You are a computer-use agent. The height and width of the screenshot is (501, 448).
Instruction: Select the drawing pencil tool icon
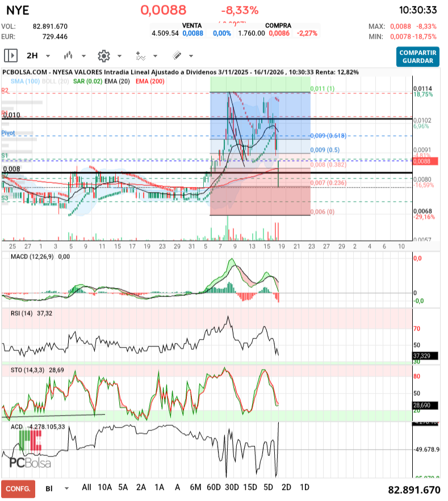pos(177,56)
